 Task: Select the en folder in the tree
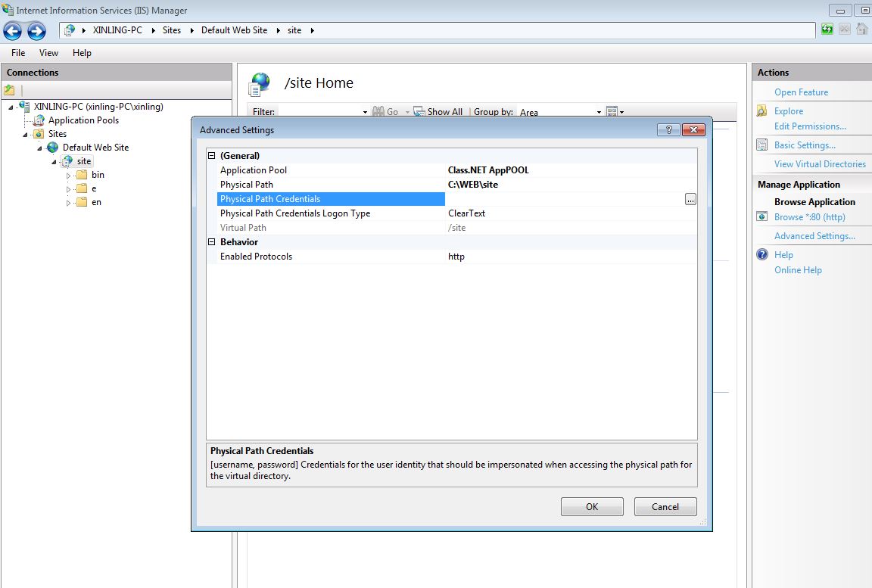[x=96, y=202]
